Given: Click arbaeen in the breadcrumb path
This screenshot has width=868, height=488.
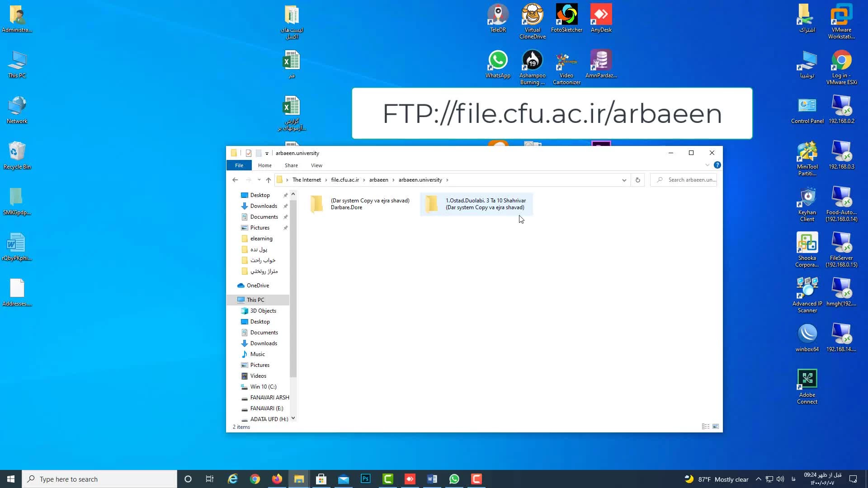Looking at the screenshot, I should click(378, 180).
